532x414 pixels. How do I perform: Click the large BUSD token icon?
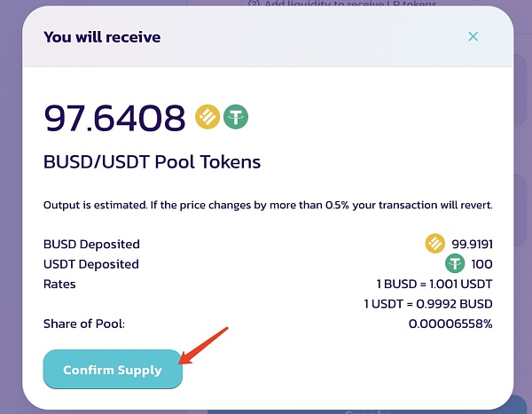click(207, 117)
